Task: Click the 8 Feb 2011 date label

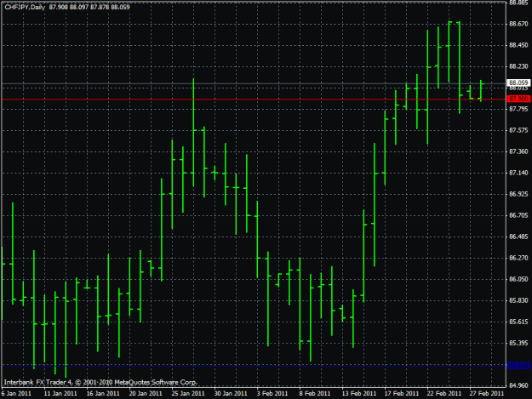Action: tap(314, 393)
